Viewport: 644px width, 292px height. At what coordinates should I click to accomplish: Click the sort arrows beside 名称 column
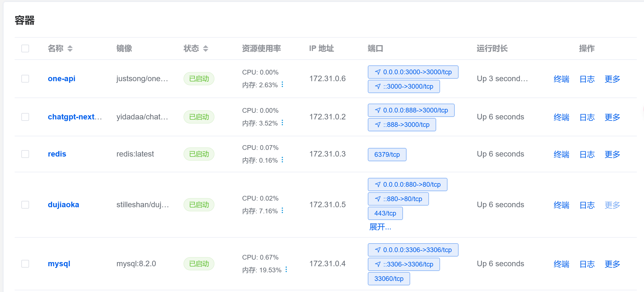(x=70, y=48)
